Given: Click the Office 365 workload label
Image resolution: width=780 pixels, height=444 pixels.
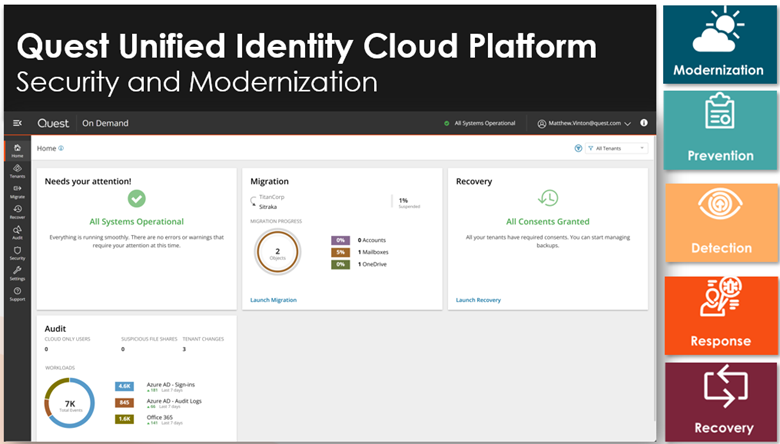Looking at the screenshot, I should tap(159, 417).
